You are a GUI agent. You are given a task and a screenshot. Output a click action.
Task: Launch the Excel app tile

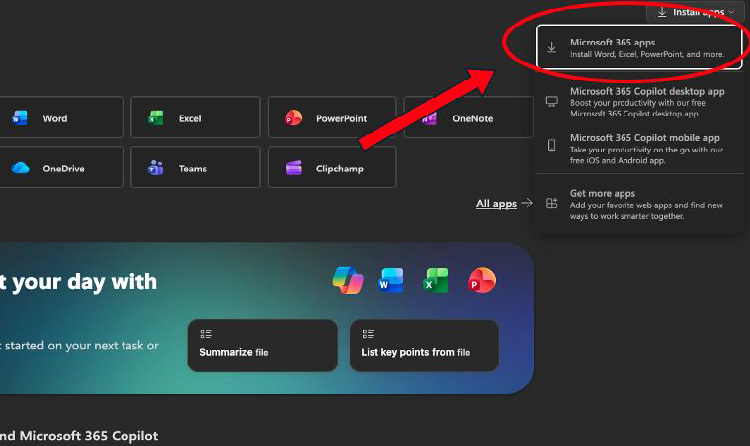pos(195,117)
